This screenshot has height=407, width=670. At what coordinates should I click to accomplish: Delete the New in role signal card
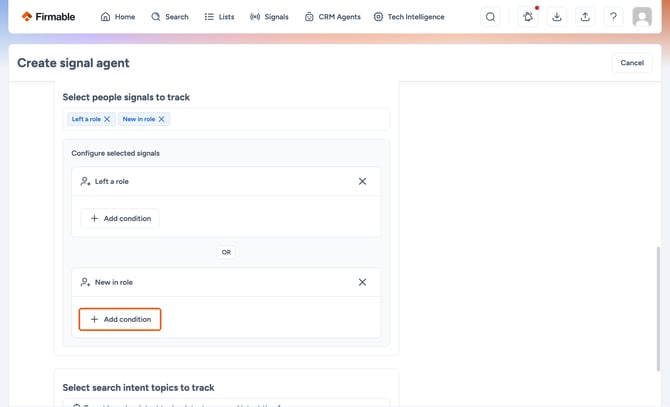362,282
